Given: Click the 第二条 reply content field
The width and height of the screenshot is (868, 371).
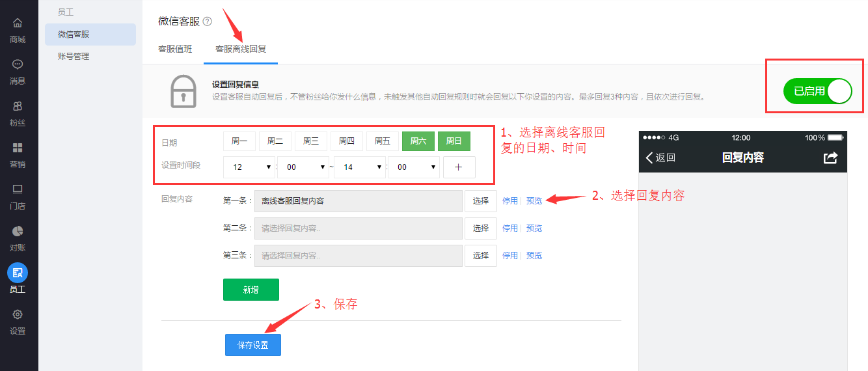Looking at the screenshot, I should coord(358,228).
